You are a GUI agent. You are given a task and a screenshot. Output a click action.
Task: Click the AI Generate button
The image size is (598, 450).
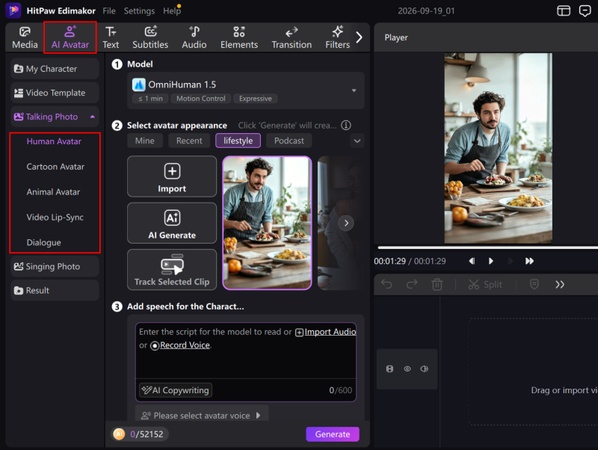tap(172, 223)
